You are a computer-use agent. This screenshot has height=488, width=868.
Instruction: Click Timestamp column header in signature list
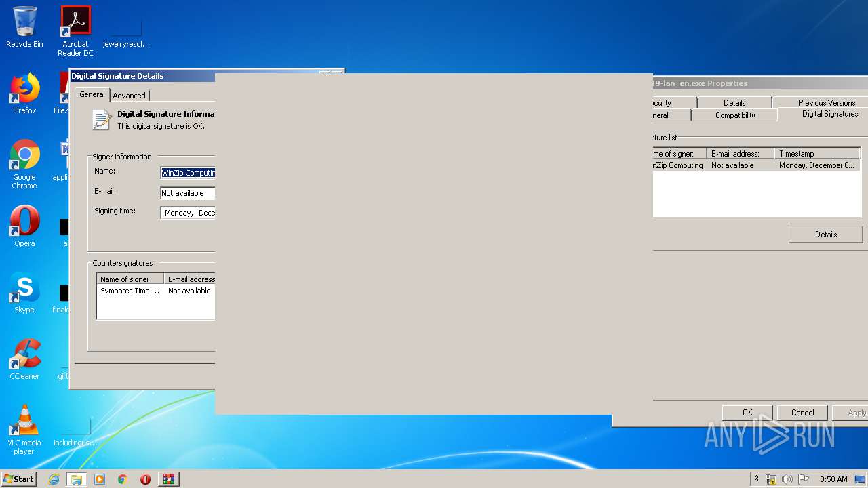coord(817,154)
